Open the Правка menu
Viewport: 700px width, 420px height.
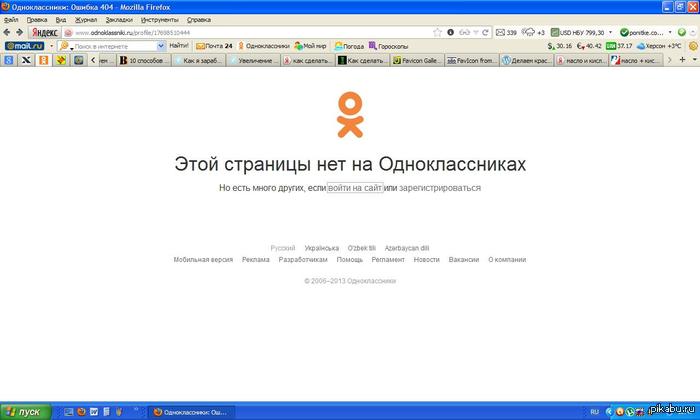[x=37, y=20]
